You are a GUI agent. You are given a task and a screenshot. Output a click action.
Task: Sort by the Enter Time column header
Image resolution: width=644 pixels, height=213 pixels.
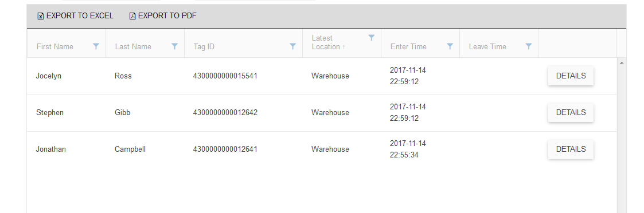tap(408, 47)
